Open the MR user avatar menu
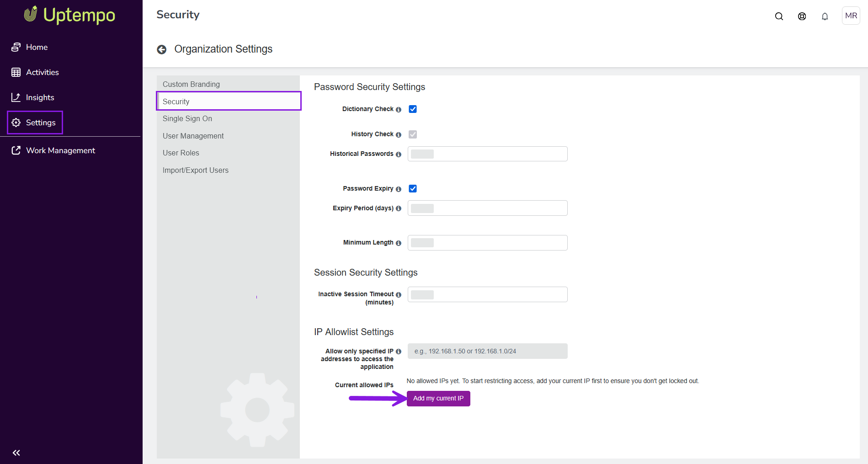Viewport: 868px width, 464px height. click(x=851, y=16)
